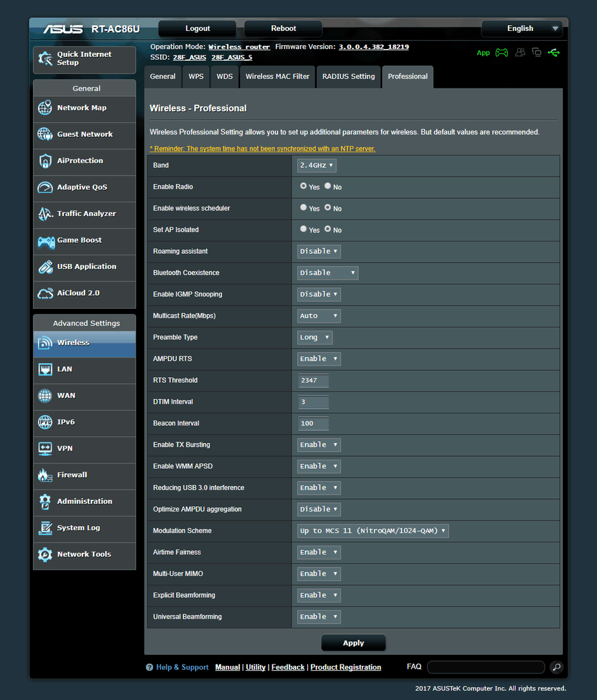The width and height of the screenshot is (597, 700).
Task: Set Enable wireless scheduler to No
Action: [x=327, y=207]
